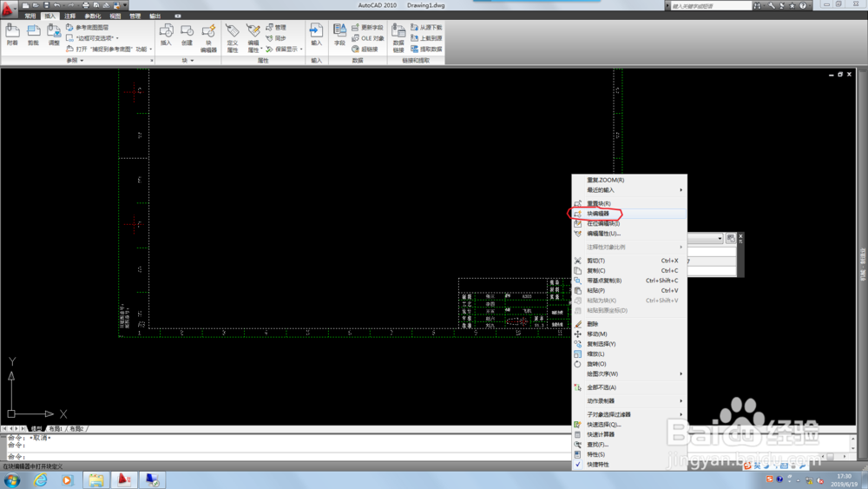The height and width of the screenshot is (489, 868).
Task: Switch to the 输出 ribbon tab
Action: click(155, 16)
